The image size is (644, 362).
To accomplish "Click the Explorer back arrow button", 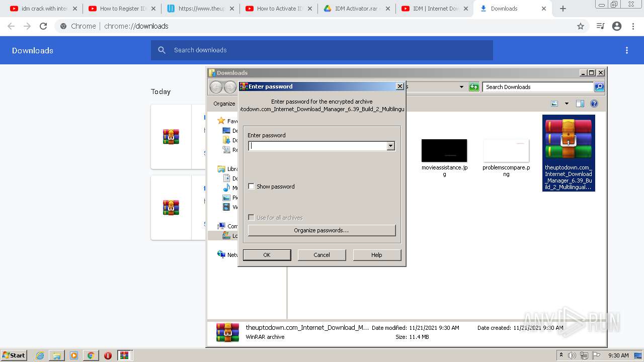I will coord(216,87).
